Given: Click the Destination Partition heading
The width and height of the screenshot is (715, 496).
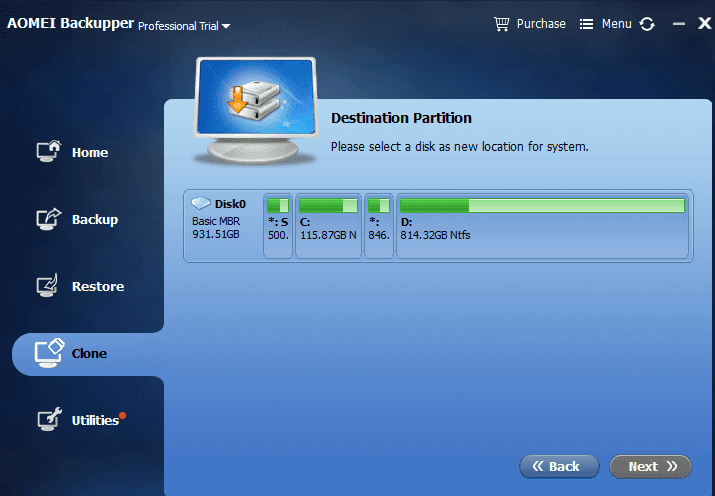Looking at the screenshot, I should tap(401, 118).
